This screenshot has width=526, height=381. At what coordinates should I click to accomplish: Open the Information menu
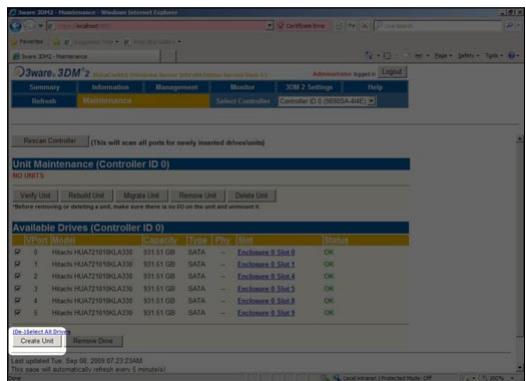pos(110,87)
